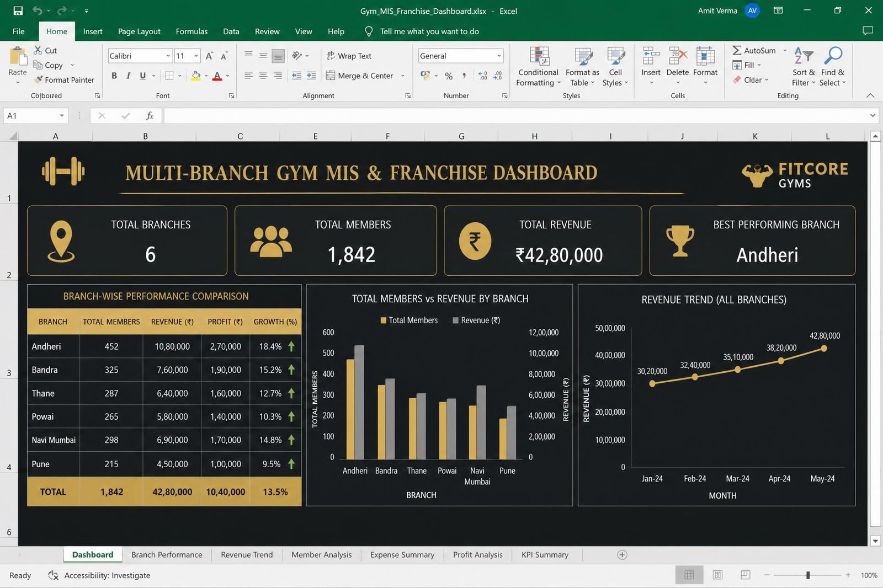Image resolution: width=883 pixels, height=588 pixels.
Task: Toggle Wrap Text
Action: [349, 56]
